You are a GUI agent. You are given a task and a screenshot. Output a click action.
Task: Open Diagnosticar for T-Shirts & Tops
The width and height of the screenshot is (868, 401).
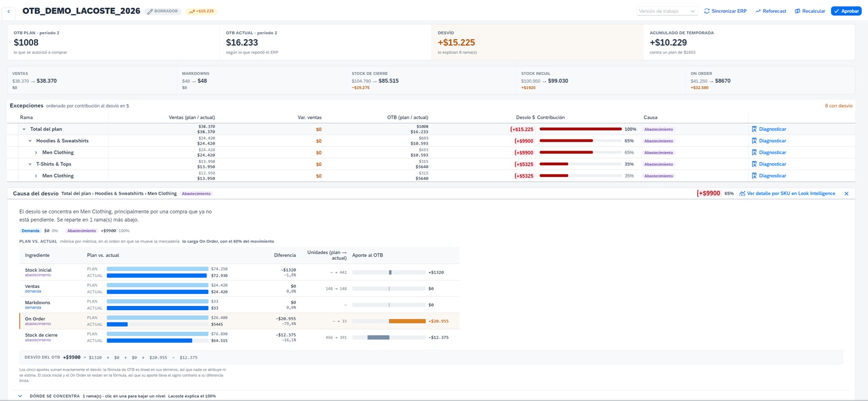coord(769,164)
